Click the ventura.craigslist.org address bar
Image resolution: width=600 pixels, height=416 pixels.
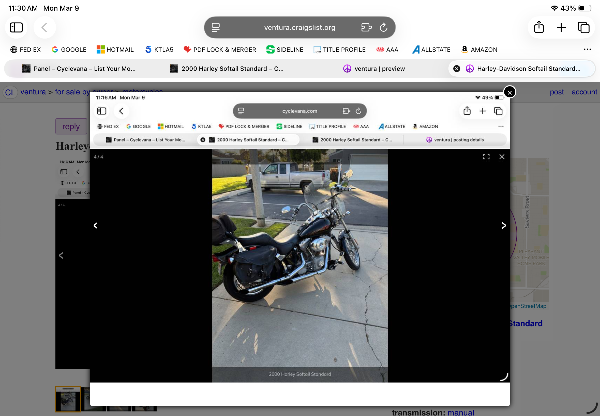pyautogui.click(x=299, y=27)
